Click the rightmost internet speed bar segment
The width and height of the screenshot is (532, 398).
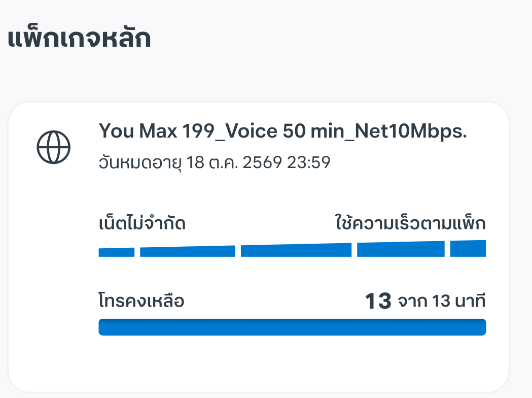coord(468,248)
